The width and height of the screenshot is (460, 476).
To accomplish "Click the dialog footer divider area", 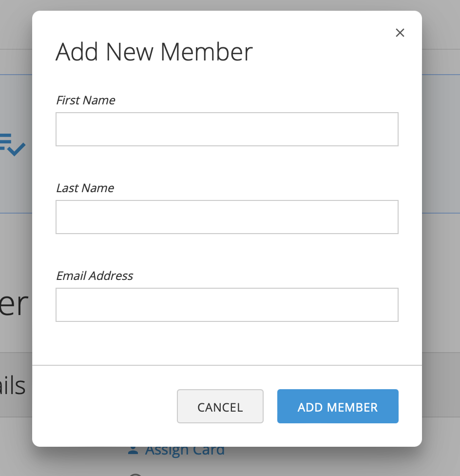I will tap(227, 364).
